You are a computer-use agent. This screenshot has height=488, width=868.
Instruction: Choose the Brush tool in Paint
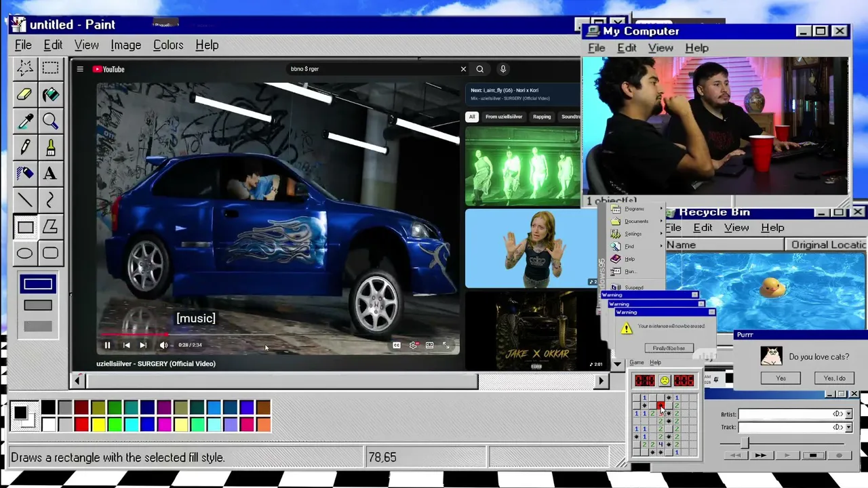point(50,147)
